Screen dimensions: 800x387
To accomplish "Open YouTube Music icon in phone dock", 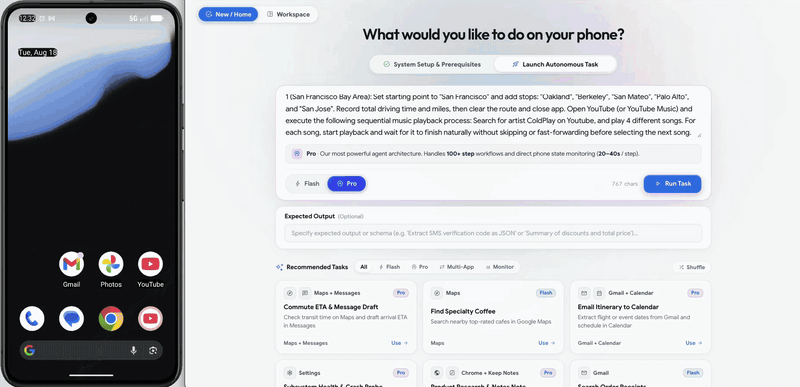I will pos(150,319).
